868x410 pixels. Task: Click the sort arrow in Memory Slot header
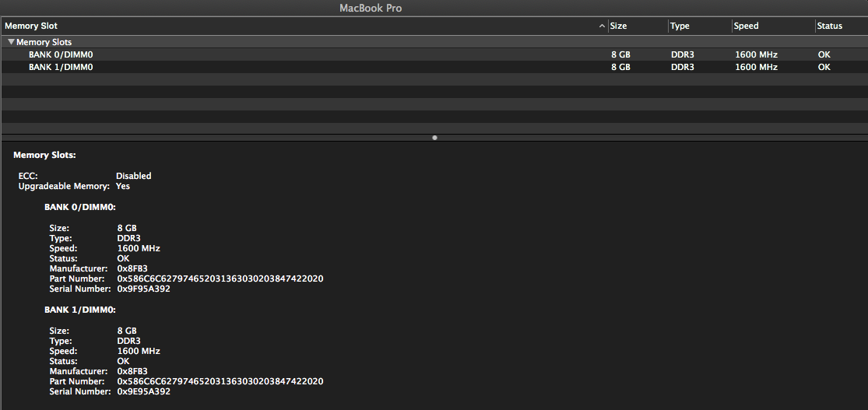(x=602, y=26)
